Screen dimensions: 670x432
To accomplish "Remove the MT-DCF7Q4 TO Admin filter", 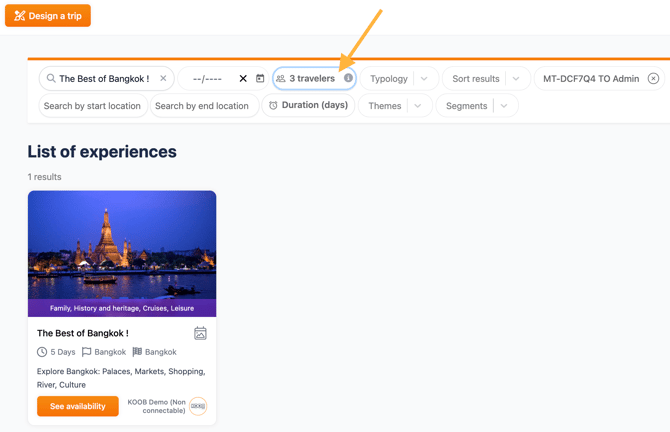I will tap(653, 79).
